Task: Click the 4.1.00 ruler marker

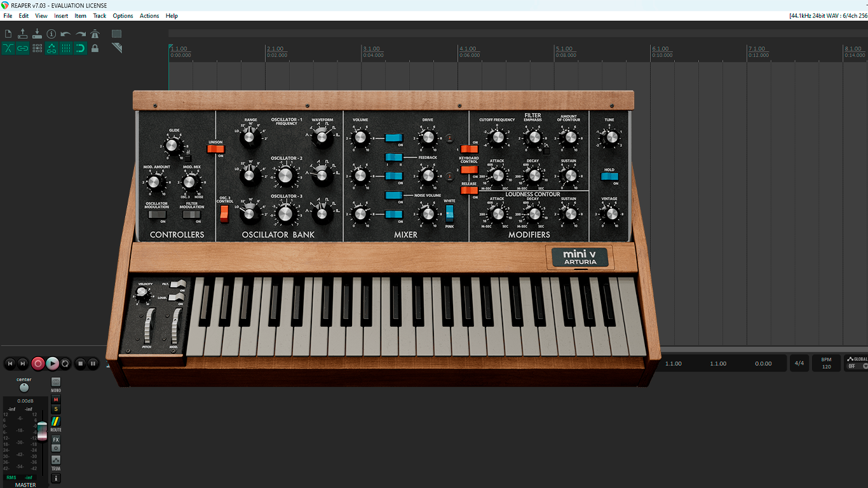Action: pyautogui.click(x=468, y=49)
